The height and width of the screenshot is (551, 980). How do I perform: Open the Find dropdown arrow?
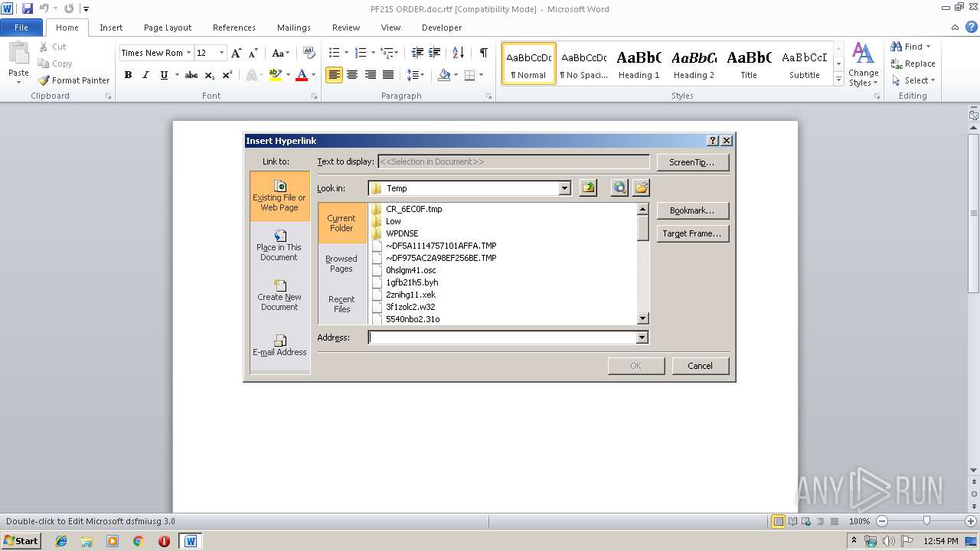pos(929,47)
